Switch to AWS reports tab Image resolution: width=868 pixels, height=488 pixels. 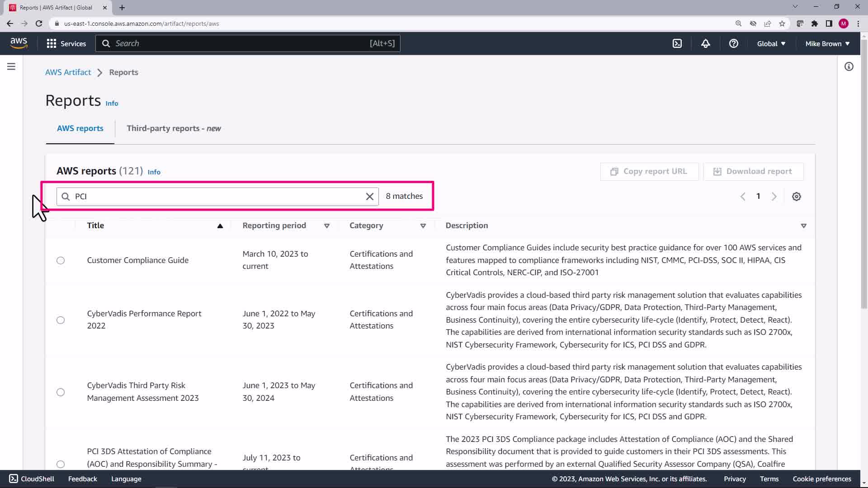tap(80, 128)
